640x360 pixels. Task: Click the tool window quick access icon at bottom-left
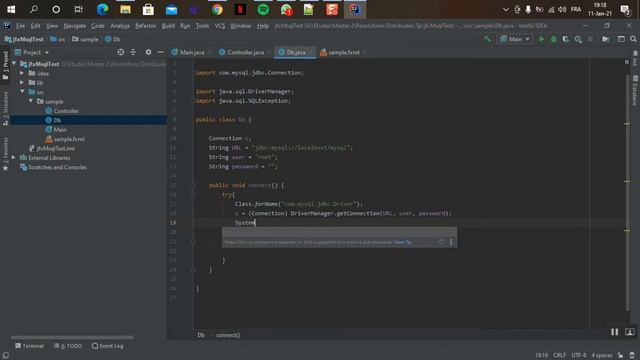pos(5,355)
